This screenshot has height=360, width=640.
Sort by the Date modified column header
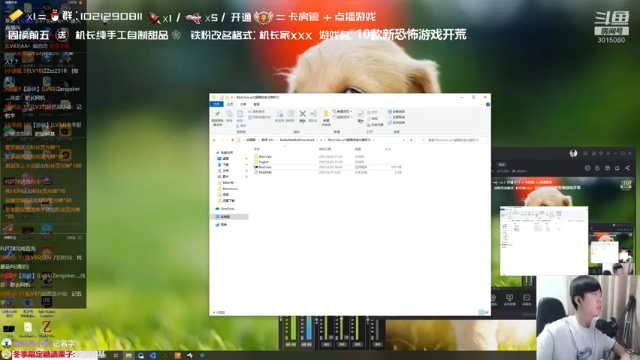[x=325, y=149]
